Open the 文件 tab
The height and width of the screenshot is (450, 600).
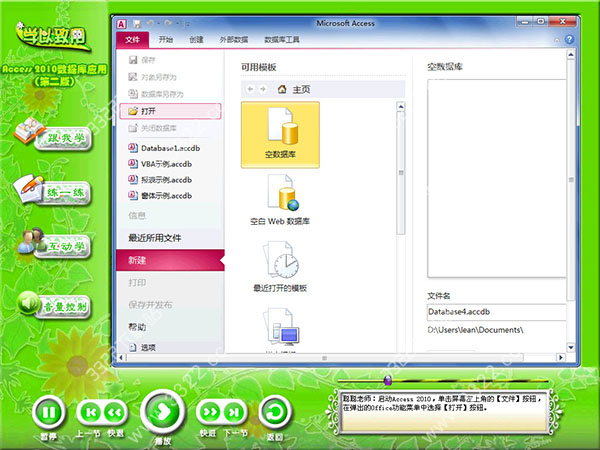click(x=132, y=39)
